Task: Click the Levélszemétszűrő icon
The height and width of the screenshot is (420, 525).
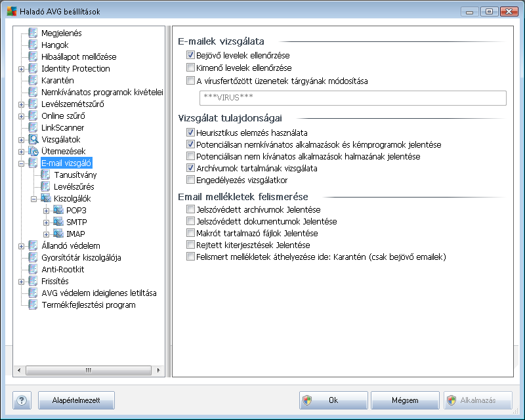Action: [x=33, y=104]
